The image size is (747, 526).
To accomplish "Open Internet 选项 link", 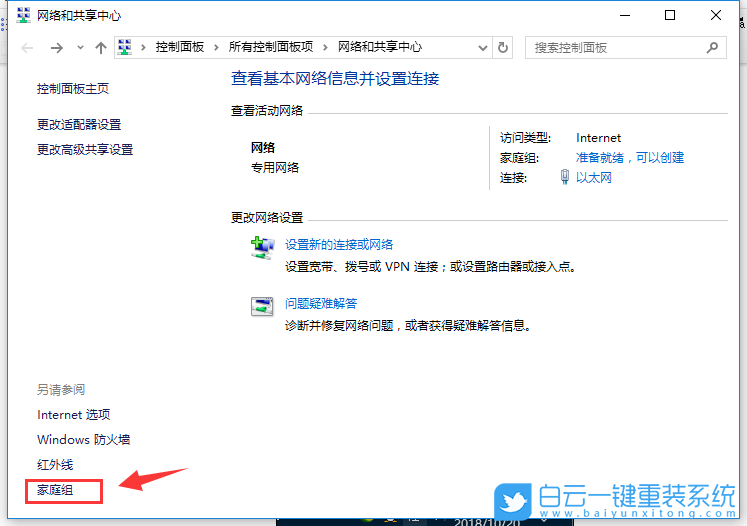I will 73,415.
